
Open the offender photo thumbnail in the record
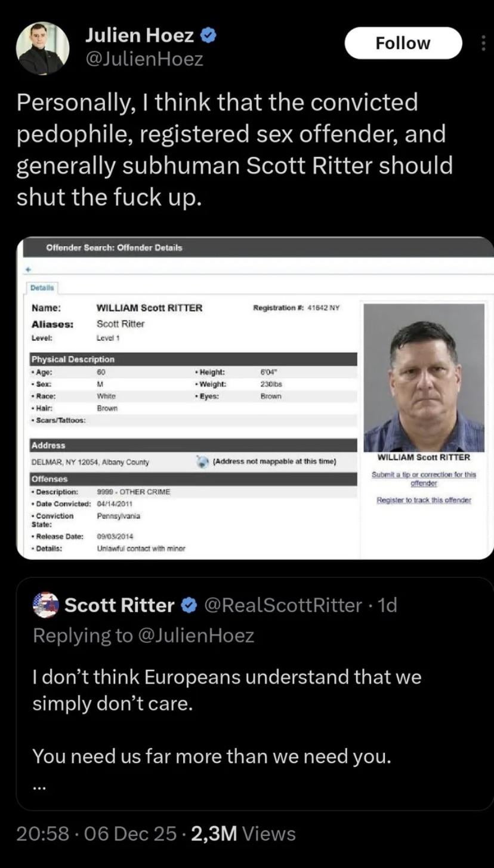pyautogui.click(x=424, y=377)
